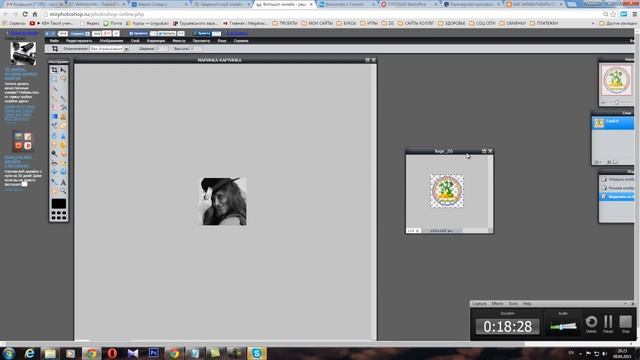Select the Hand pan tool
Screen dimensions: 640x360
[x=54, y=191]
